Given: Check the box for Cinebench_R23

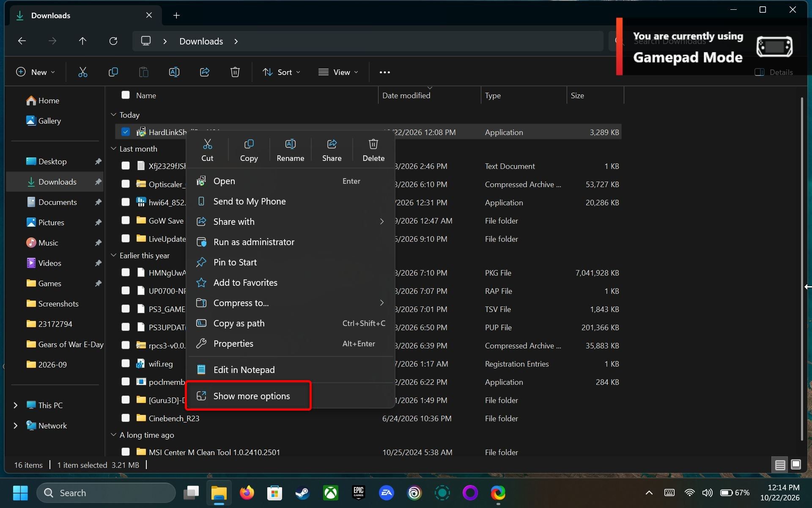Looking at the screenshot, I should tap(125, 418).
